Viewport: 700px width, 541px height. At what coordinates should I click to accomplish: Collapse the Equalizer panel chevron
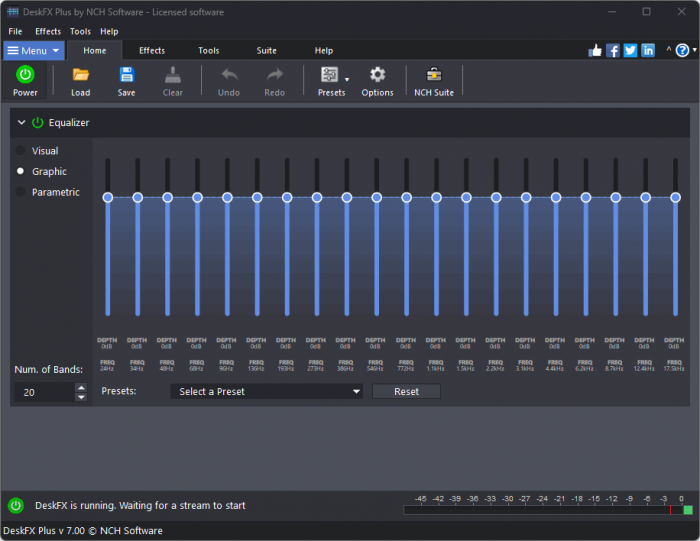point(20,123)
